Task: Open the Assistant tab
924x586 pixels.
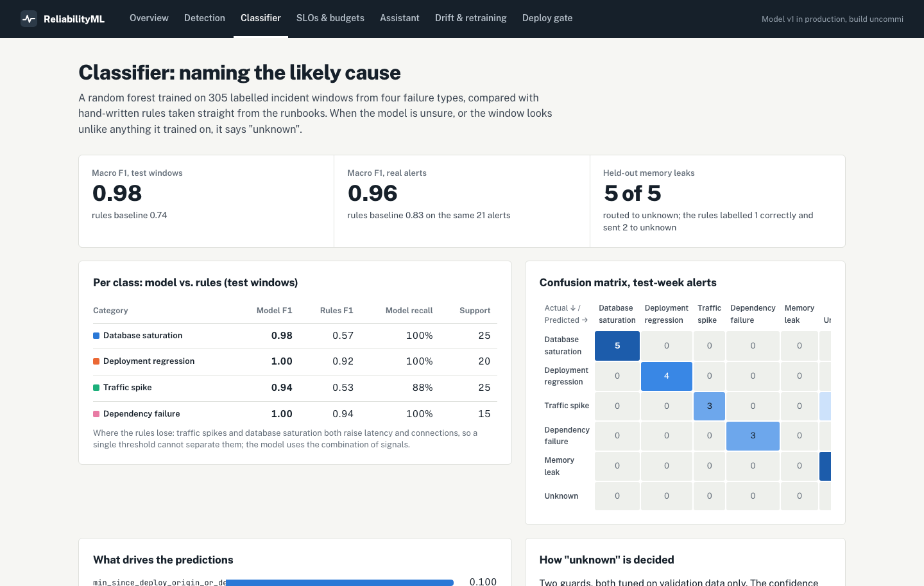Action: coord(400,18)
